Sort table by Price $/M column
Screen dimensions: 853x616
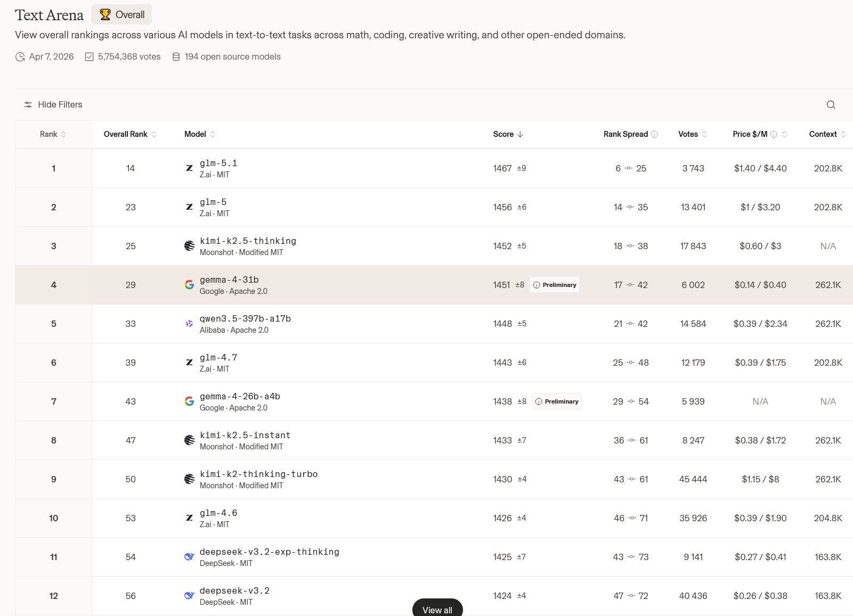(x=784, y=134)
